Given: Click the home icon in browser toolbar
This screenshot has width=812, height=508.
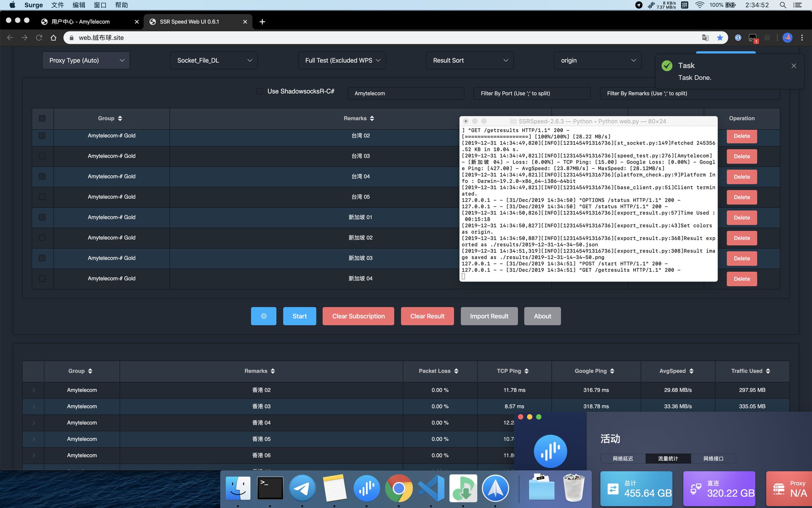Looking at the screenshot, I should 54,38.
